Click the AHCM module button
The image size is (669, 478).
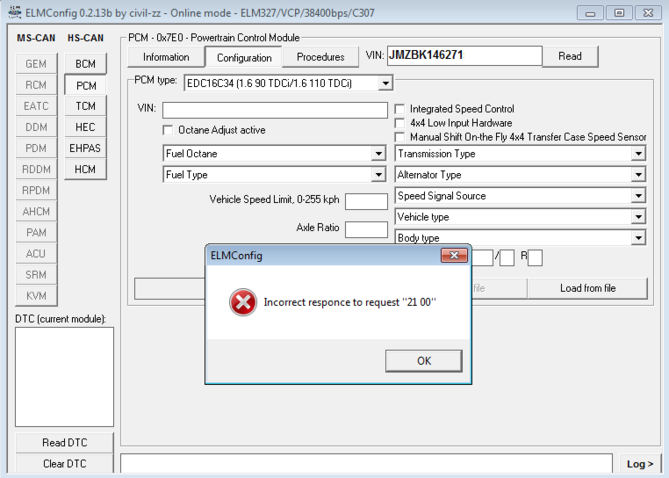point(36,212)
